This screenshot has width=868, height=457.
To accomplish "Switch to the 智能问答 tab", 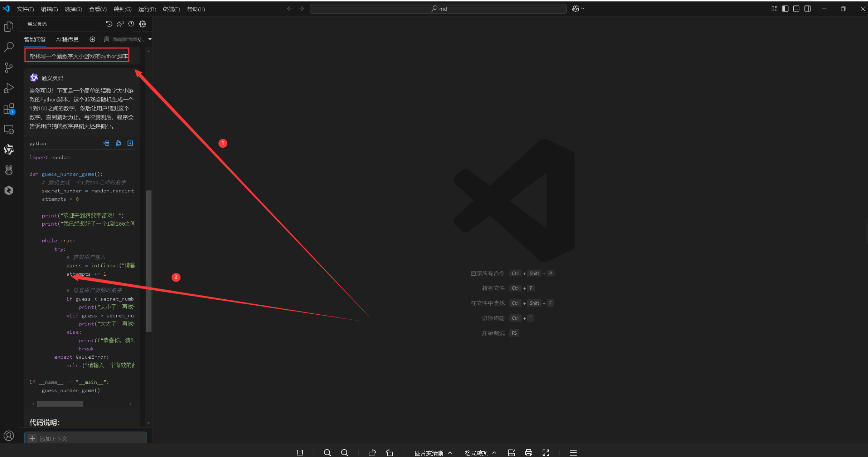I will pyautogui.click(x=35, y=39).
